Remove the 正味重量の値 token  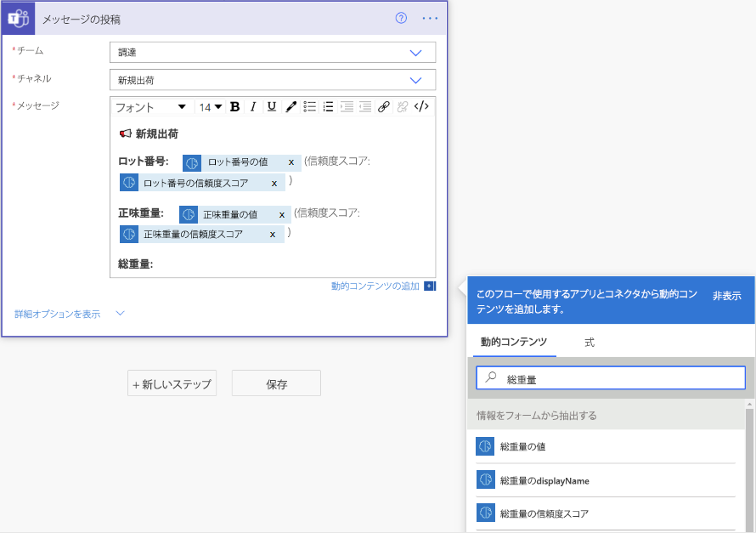pos(281,215)
